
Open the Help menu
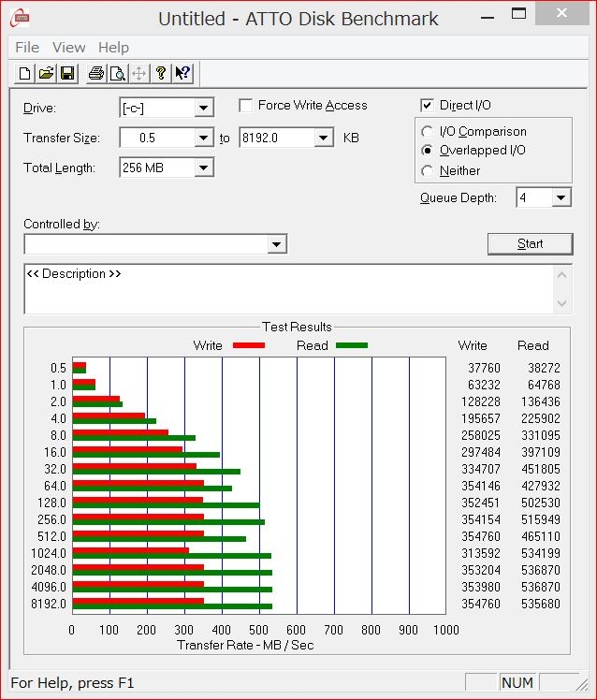pos(113,48)
